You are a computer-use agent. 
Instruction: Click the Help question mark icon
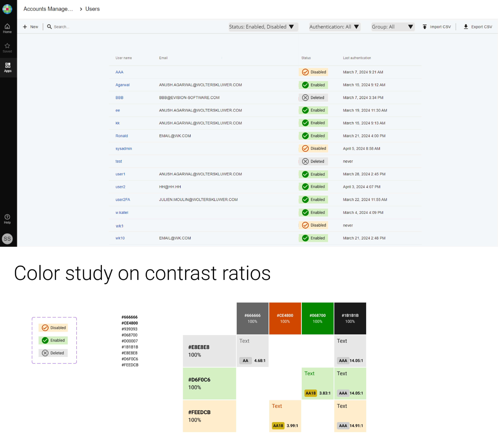7,217
